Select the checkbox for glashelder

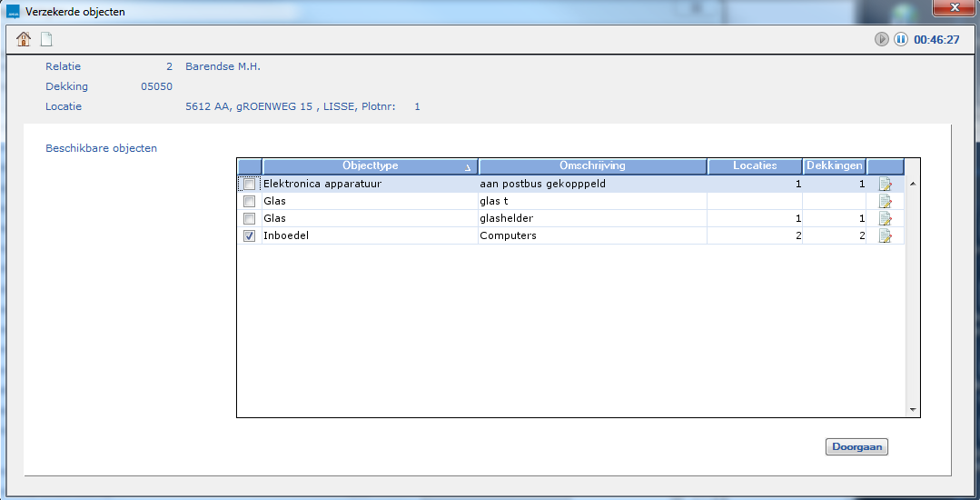pyautogui.click(x=249, y=219)
